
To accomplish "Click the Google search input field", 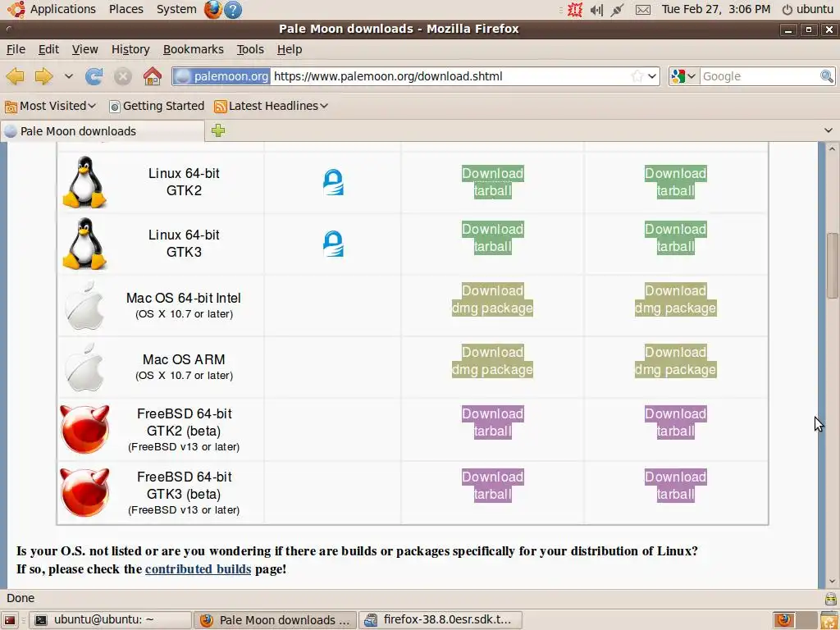I will click(x=759, y=76).
